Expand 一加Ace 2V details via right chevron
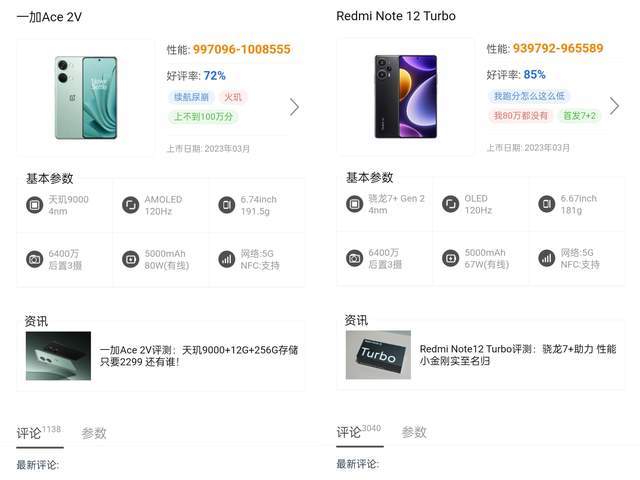The image size is (640, 480). (294, 107)
